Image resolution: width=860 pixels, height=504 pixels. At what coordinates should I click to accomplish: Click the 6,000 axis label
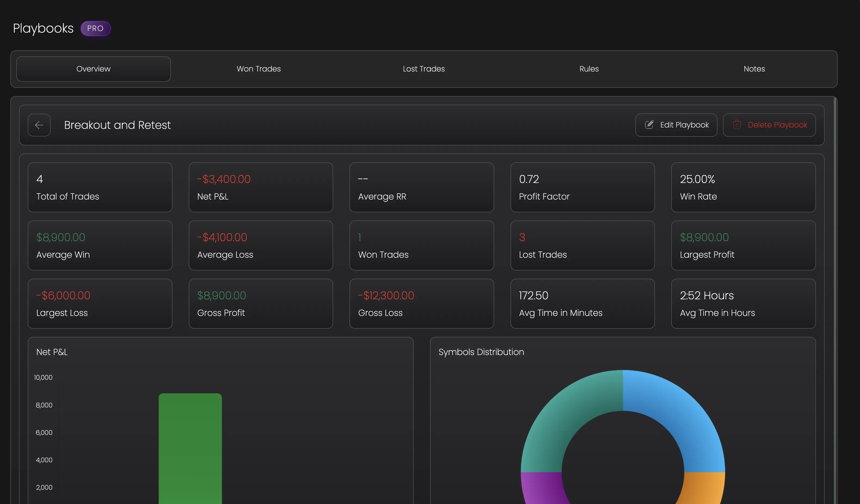coord(44,433)
